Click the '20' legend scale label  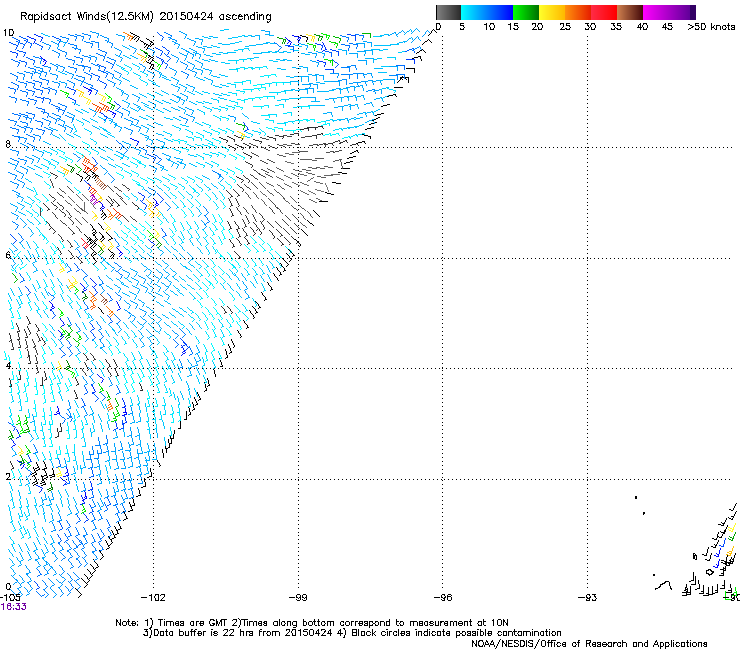tap(537, 27)
